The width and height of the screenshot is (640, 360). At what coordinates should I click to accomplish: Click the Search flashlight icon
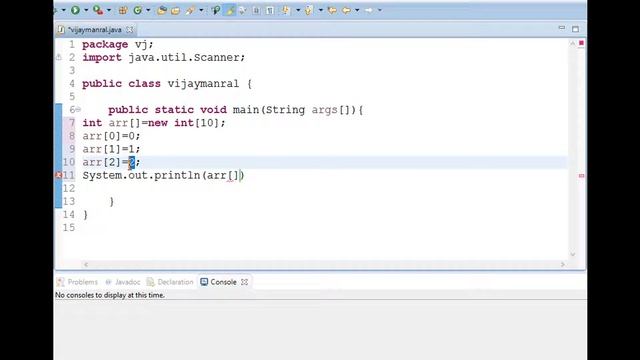click(190, 10)
